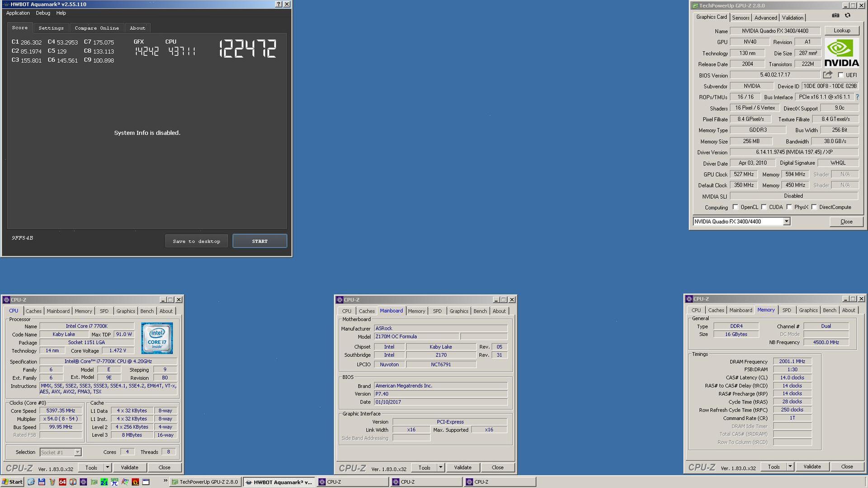Take a GPU-Z screenshot with camera icon

tap(835, 15)
